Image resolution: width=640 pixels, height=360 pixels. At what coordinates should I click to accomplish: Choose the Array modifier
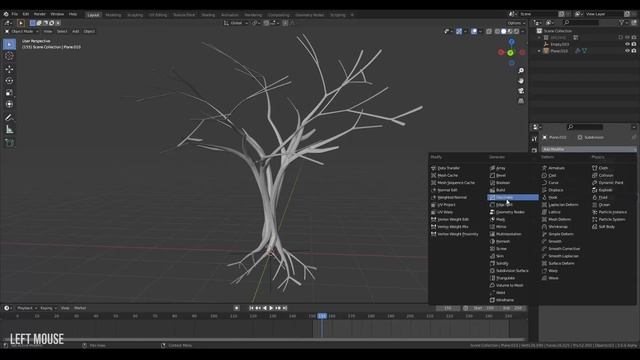500,168
